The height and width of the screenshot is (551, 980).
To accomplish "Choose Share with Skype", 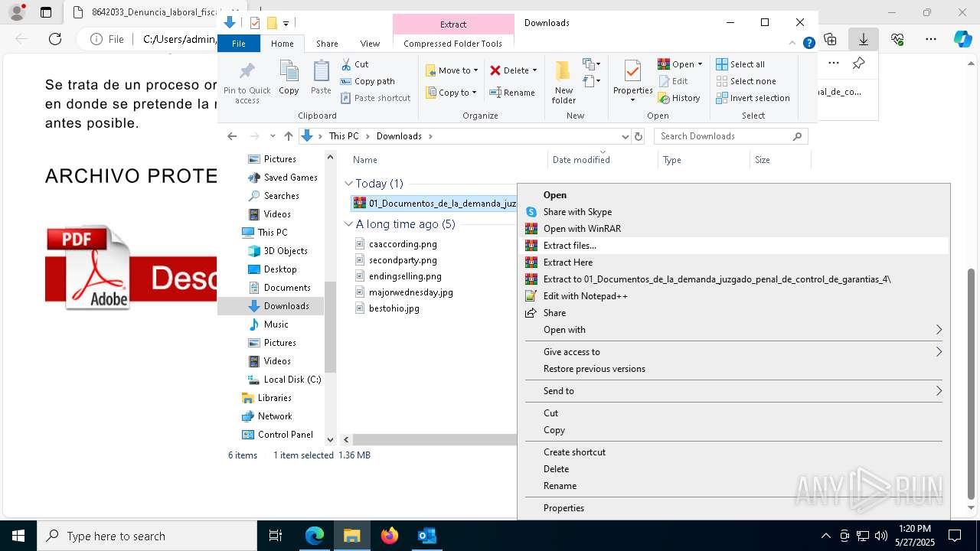I will coord(734,212).
